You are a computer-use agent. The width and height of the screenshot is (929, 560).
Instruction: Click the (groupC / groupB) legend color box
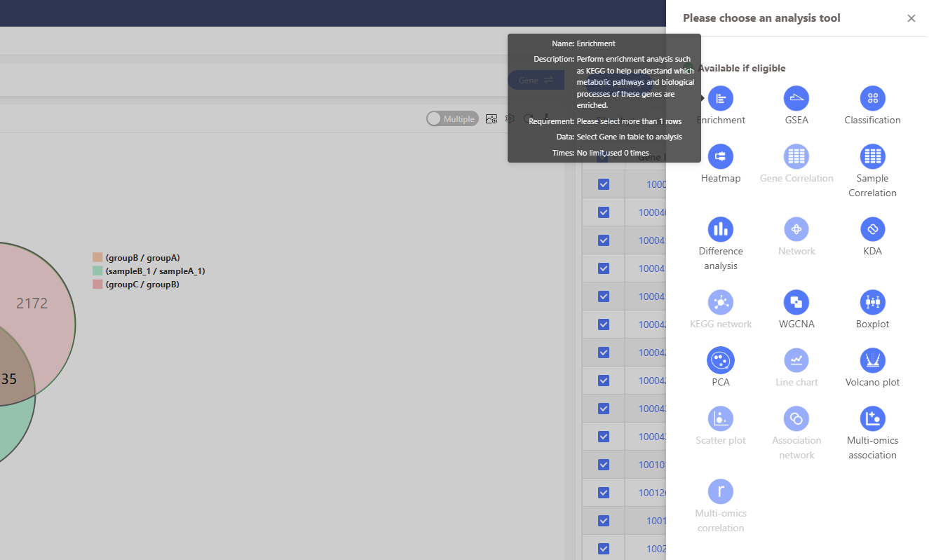point(97,285)
